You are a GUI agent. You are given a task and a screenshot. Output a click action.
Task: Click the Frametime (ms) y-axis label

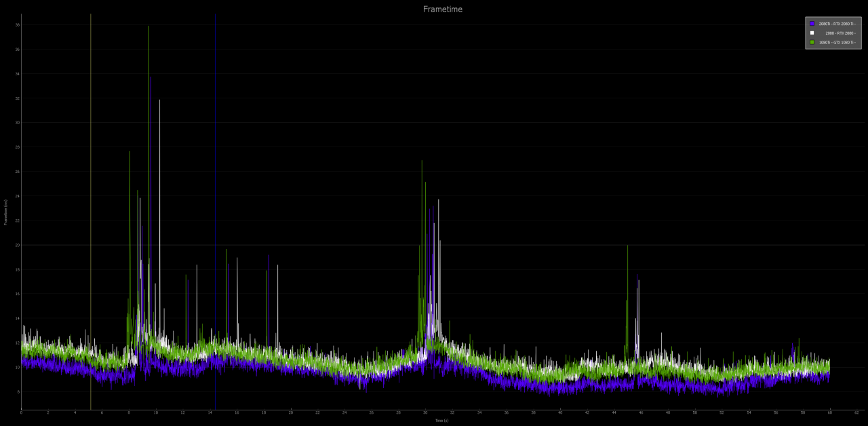(x=5, y=212)
